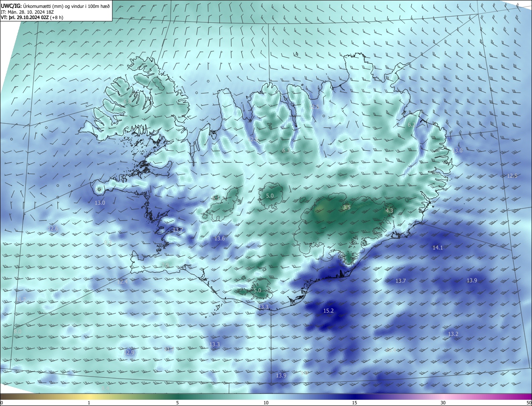The image size is (532, 406).
Task: Click color scale tick label 1
Action: [89, 403]
